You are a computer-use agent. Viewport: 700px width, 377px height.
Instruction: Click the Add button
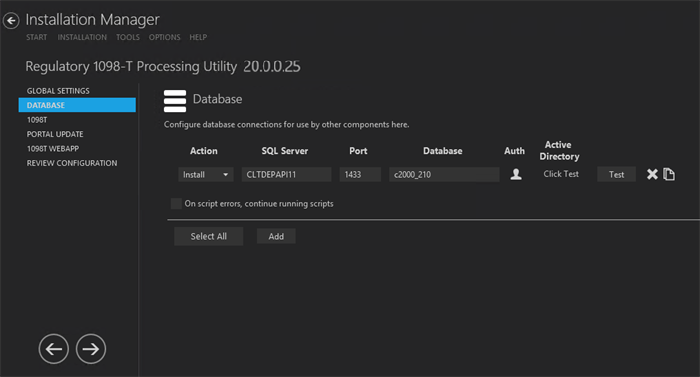pyautogui.click(x=276, y=236)
